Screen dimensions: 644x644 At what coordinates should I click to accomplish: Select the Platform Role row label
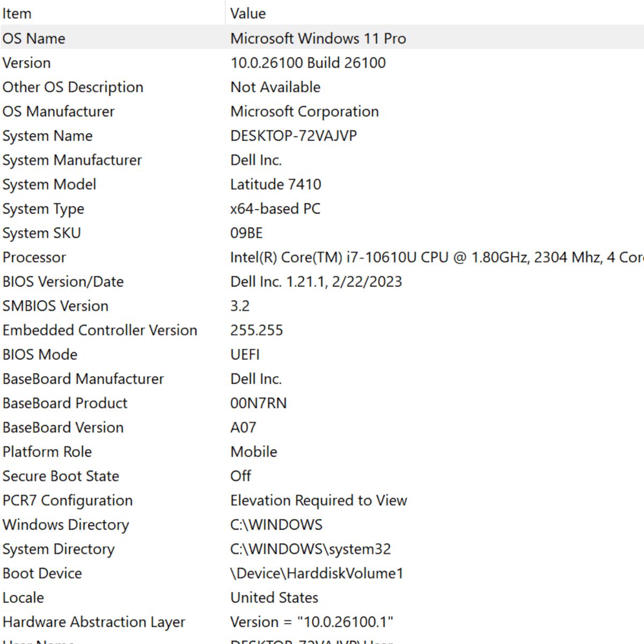pos(47,452)
